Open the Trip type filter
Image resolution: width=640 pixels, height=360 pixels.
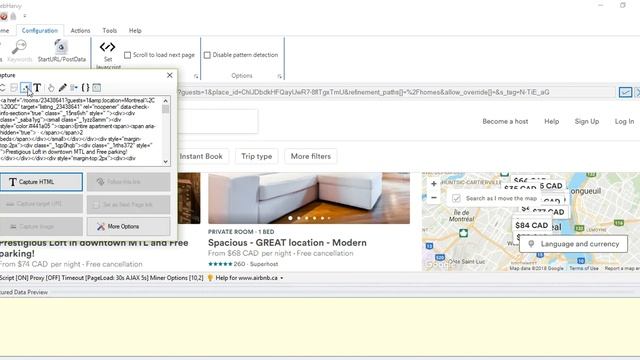point(256,156)
